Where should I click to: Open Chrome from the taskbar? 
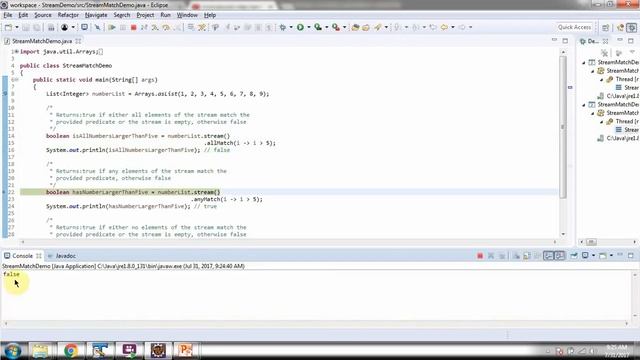(x=71, y=351)
